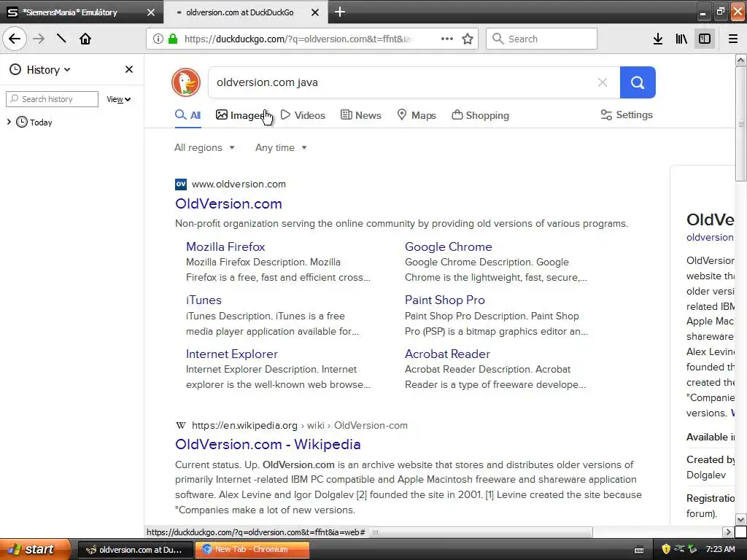
Task: Switch to New Tab - Chromium taskbar window
Action: click(x=252, y=550)
